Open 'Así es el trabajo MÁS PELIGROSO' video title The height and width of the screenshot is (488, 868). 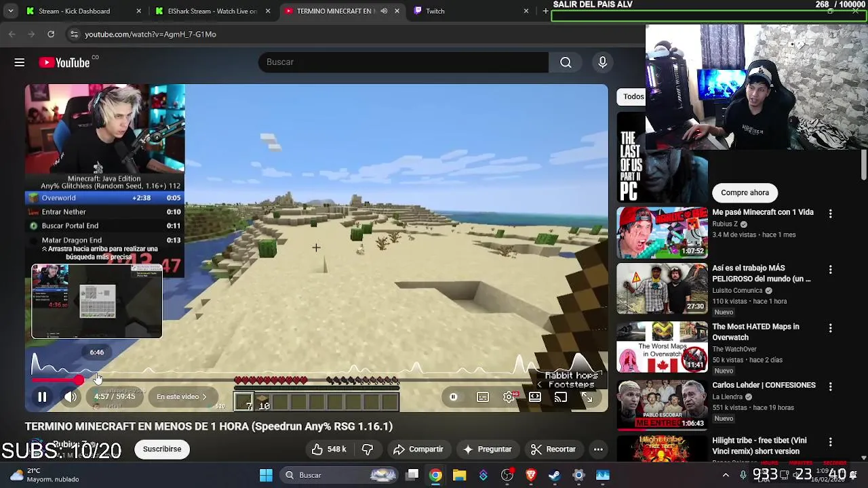761,273
